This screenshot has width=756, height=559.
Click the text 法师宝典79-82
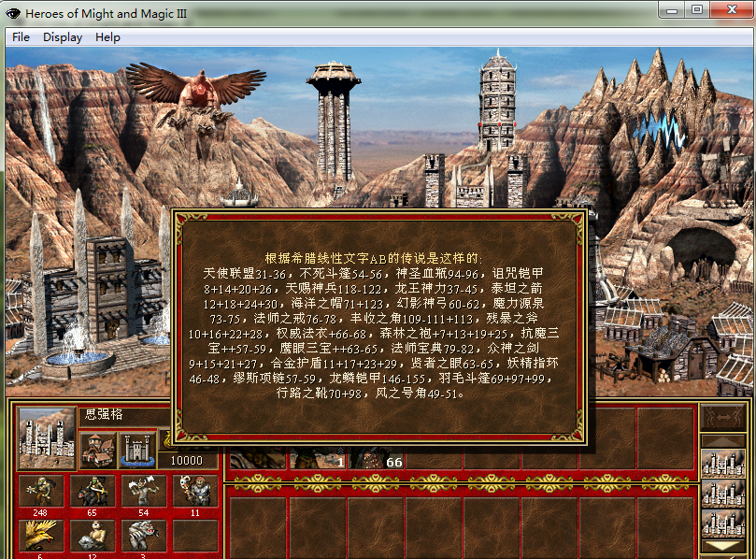click(x=433, y=349)
